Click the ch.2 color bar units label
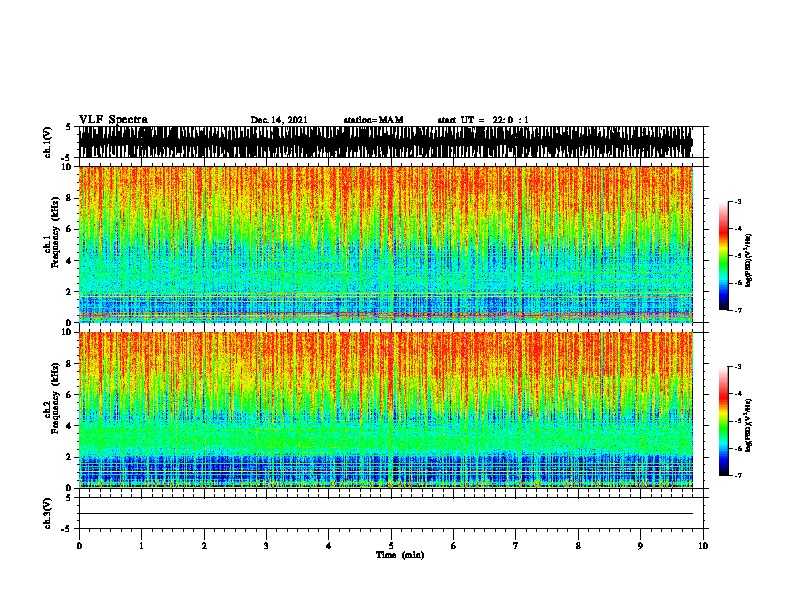This screenshot has height=612, width=792. coord(749,425)
